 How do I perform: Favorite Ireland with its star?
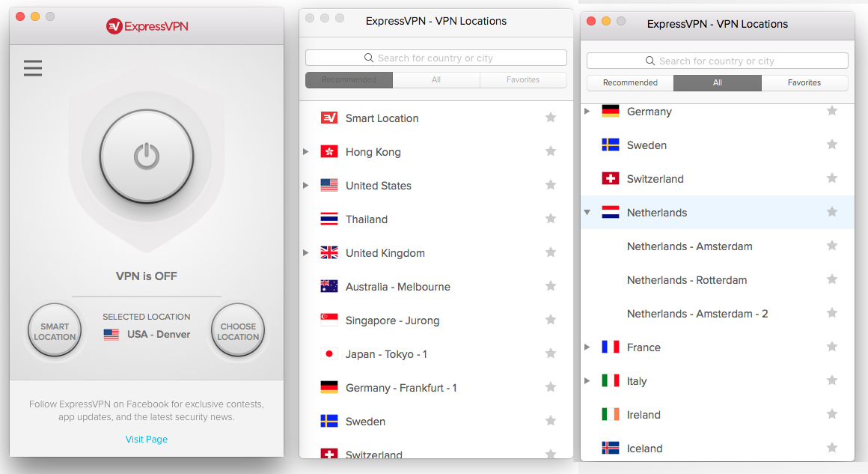click(831, 413)
